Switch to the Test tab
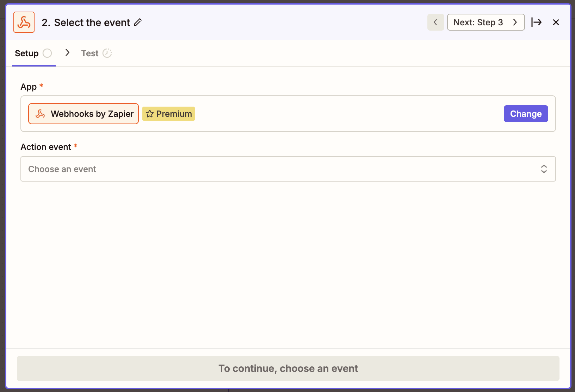This screenshot has width=575, height=392. 90,53
